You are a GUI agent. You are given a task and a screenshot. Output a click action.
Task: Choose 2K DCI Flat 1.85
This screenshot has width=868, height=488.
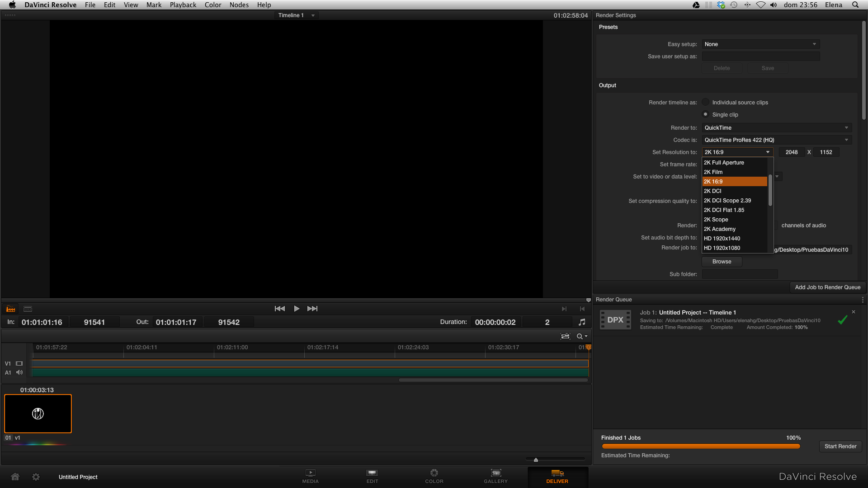pos(735,210)
